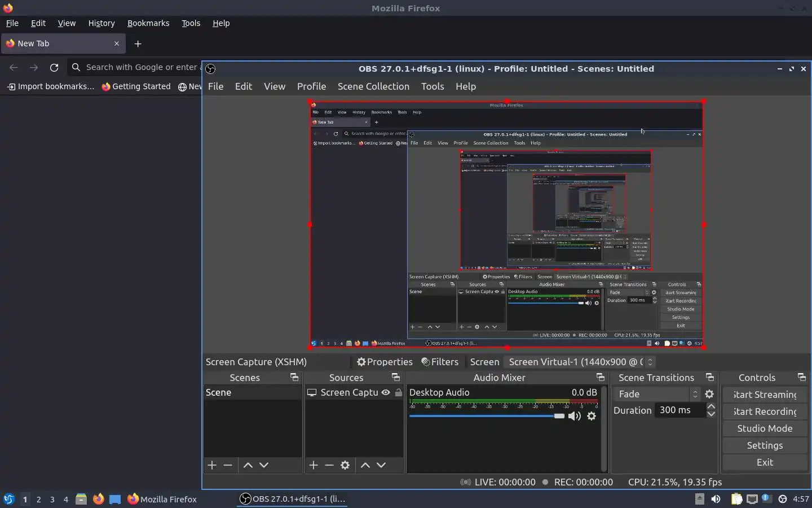Toggle visibility eye of Screen Capture source
Screen dimensions: 812x508
coord(386,392)
